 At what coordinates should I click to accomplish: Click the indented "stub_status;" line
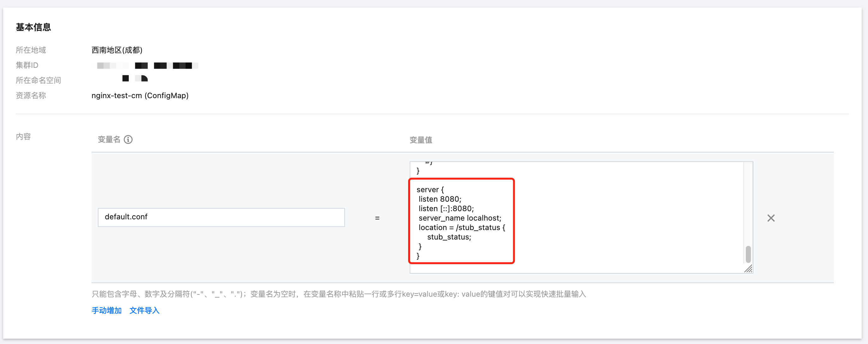449,237
